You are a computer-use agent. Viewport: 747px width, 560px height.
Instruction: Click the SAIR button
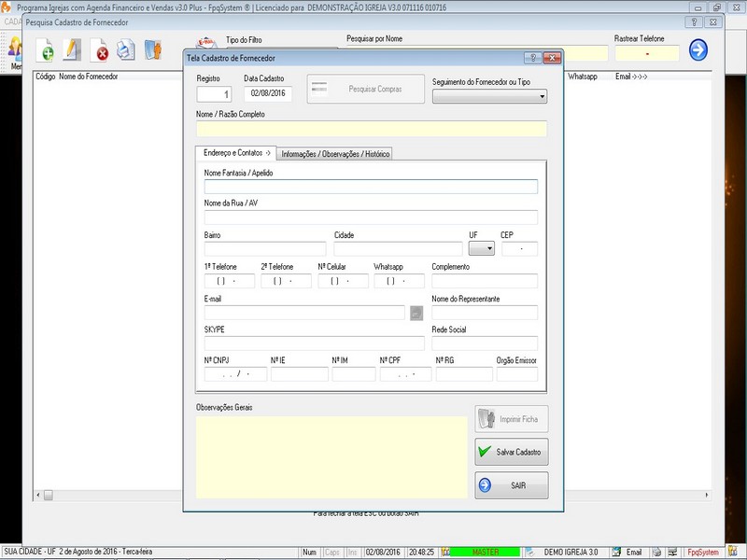click(511, 485)
